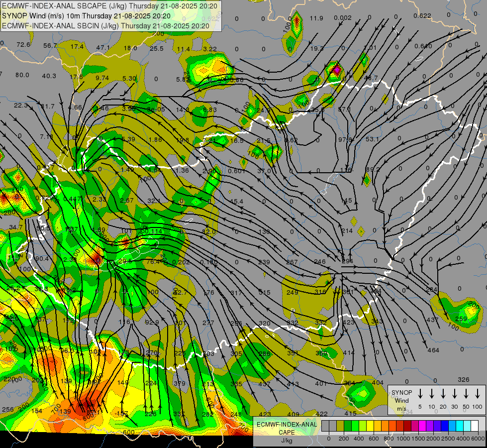Click the map value '294'

click(x=348, y=261)
